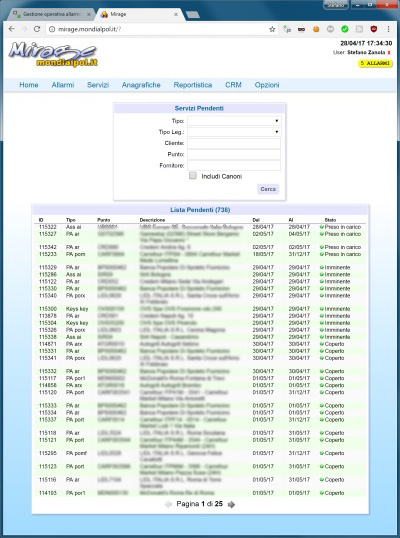400x538 pixels.
Task: Open the Reportistica menu
Action: pos(193,85)
